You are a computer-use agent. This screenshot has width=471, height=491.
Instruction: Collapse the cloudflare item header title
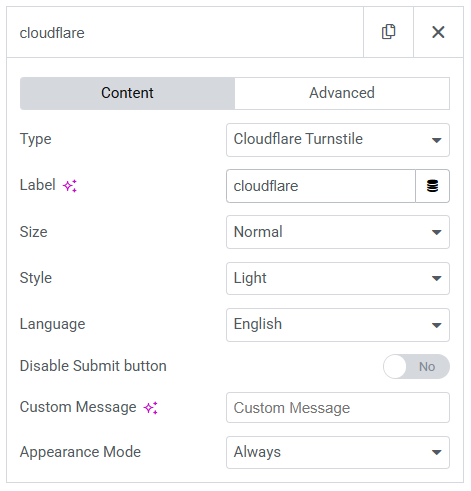(52, 33)
